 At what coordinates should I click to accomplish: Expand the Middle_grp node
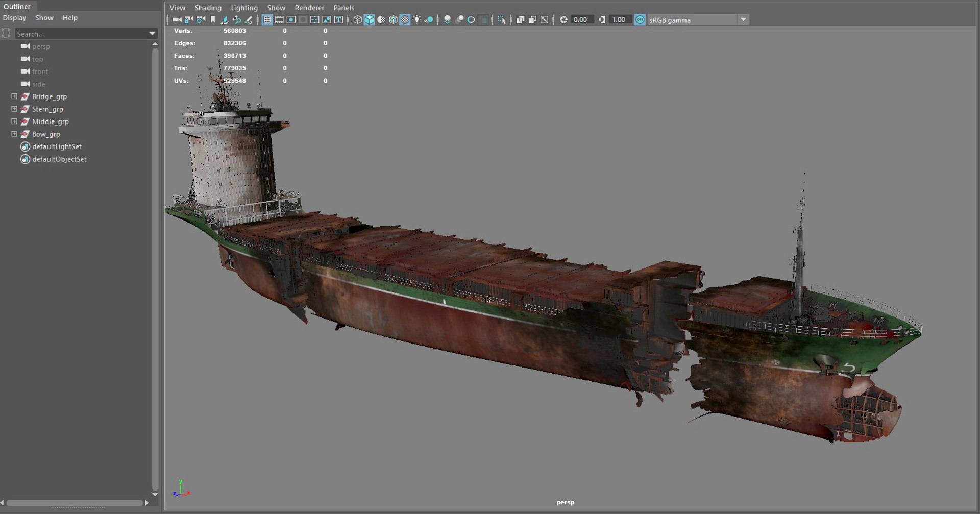click(x=14, y=121)
